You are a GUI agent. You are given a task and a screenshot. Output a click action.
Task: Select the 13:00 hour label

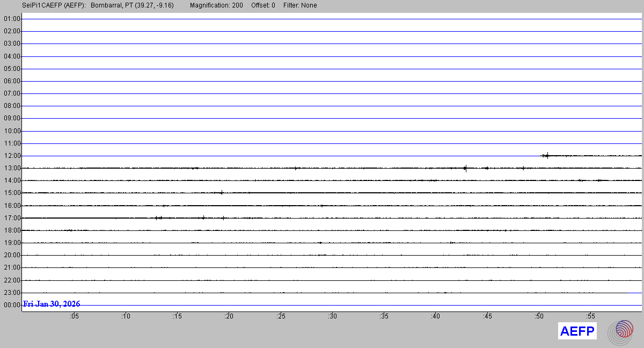click(12, 168)
